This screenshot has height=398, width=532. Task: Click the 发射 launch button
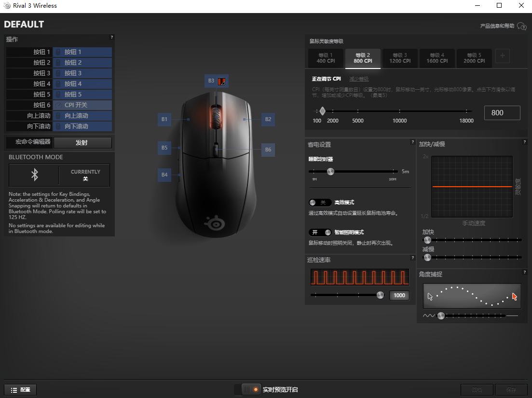[82, 143]
